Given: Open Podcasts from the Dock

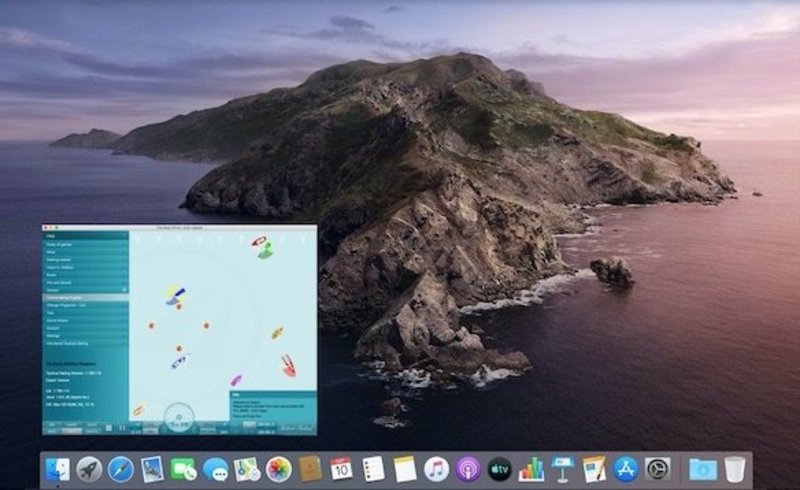Looking at the screenshot, I should 468,469.
